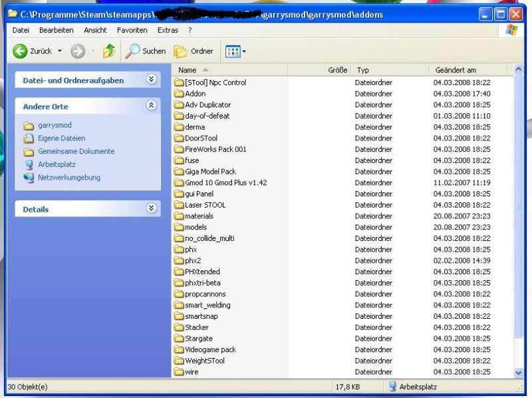Open the ? help menu
Viewport: 532px width, 398px height.
[190, 30]
